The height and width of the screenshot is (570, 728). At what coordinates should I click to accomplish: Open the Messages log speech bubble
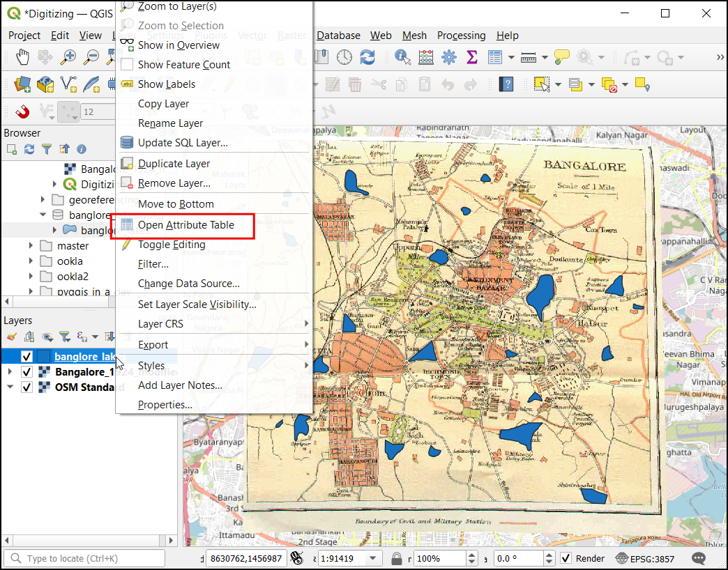point(699,558)
